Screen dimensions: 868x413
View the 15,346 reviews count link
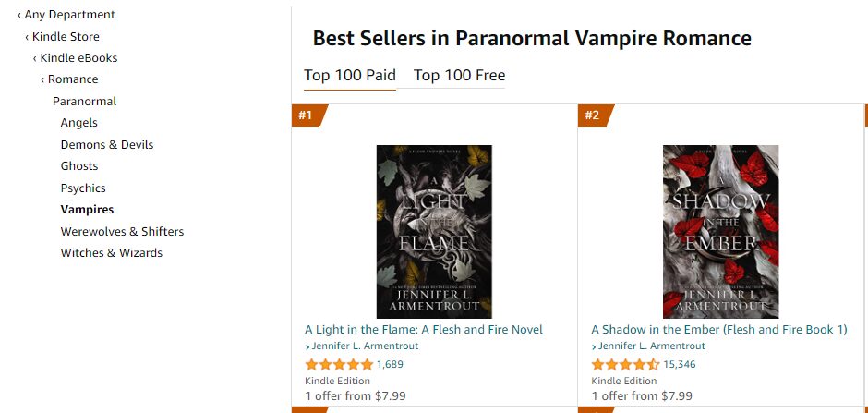(x=680, y=364)
